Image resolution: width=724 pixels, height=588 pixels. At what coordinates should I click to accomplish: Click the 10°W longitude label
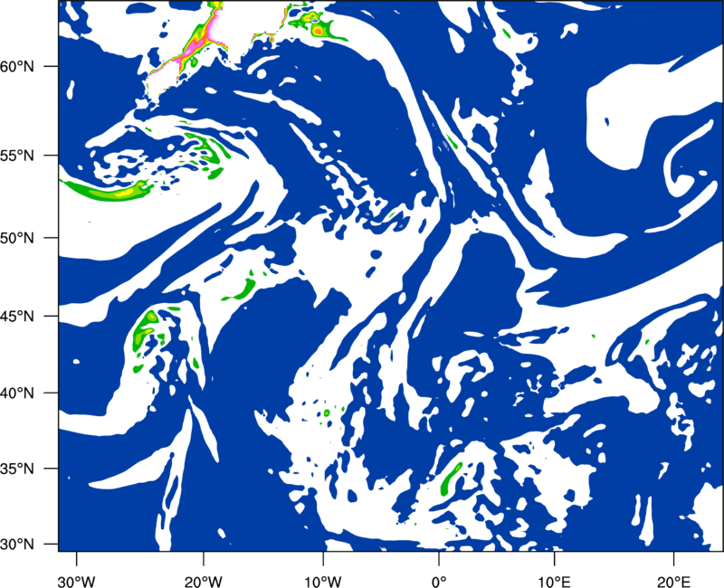tap(322, 582)
